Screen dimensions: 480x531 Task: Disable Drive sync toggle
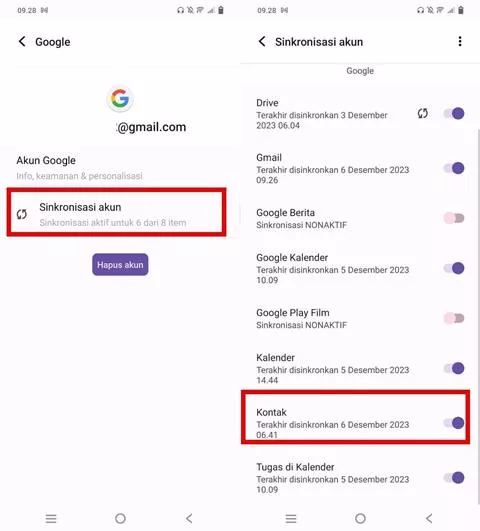tap(454, 113)
